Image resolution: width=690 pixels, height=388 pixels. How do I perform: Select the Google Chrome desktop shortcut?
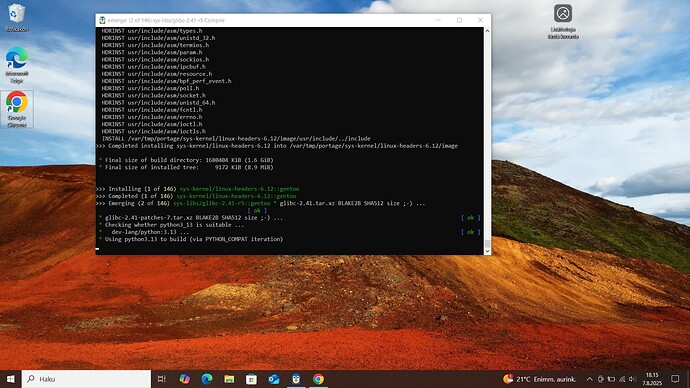tap(17, 110)
